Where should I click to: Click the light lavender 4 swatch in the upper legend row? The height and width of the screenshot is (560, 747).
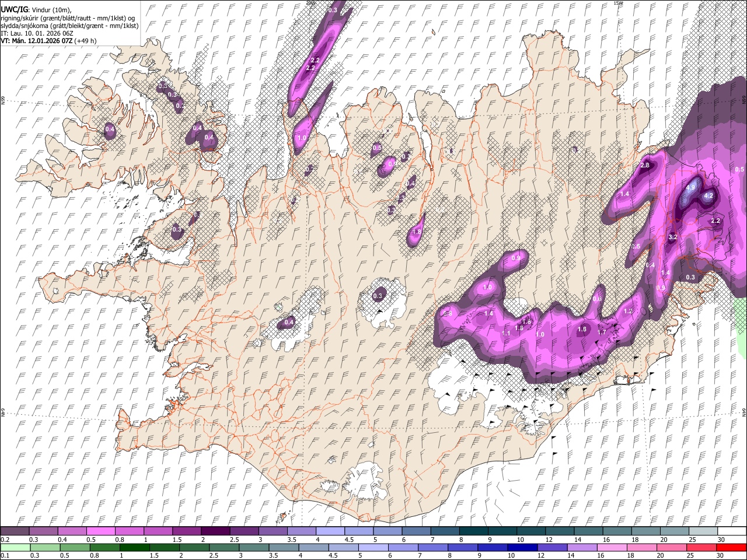[330, 531]
